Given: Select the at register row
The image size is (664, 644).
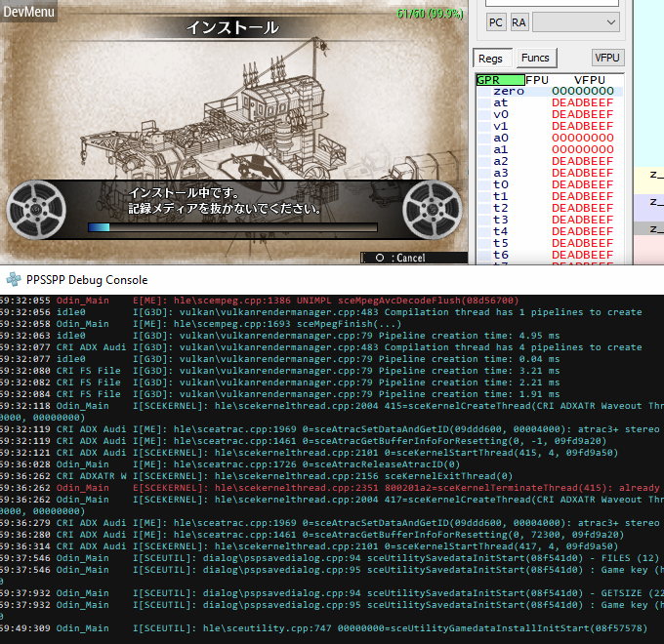Looking at the screenshot, I should [x=550, y=102].
